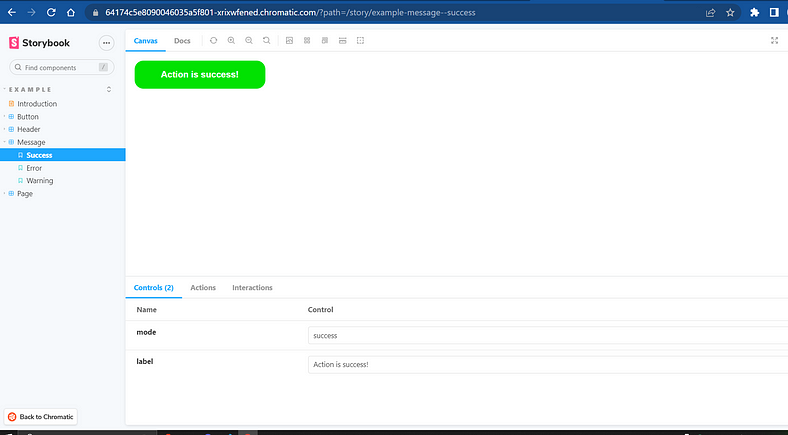Focus the Find components search box

[62, 67]
